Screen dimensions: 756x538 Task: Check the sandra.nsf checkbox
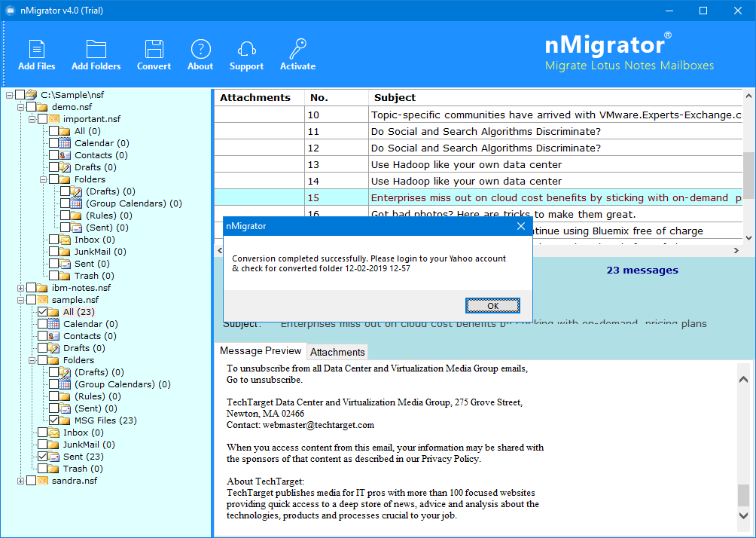[x=32, y=481]
